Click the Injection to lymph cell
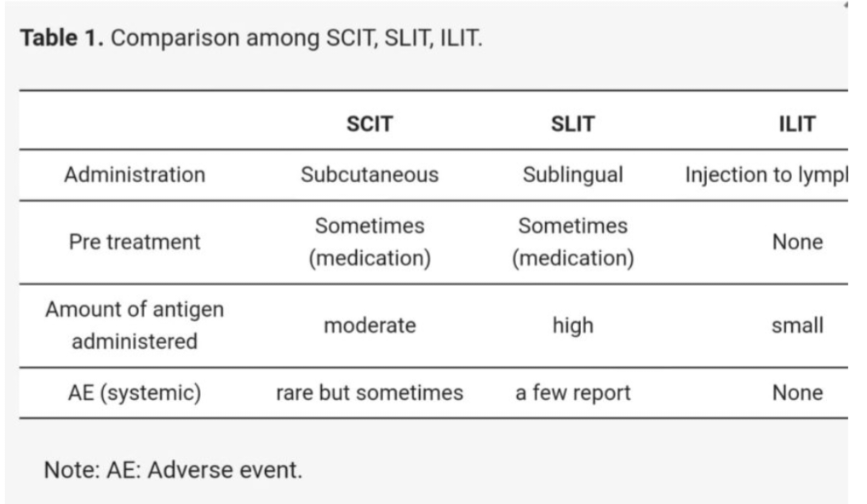This screenshot has width=867, height=504. pyautogui.click(x=767, y=175)
